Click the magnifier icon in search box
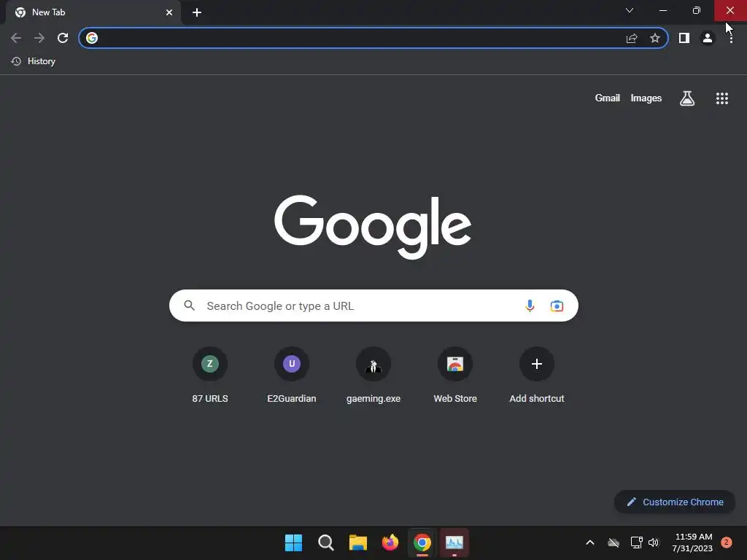The width and height of the screenshot is (747, 560). coord(189,306)
